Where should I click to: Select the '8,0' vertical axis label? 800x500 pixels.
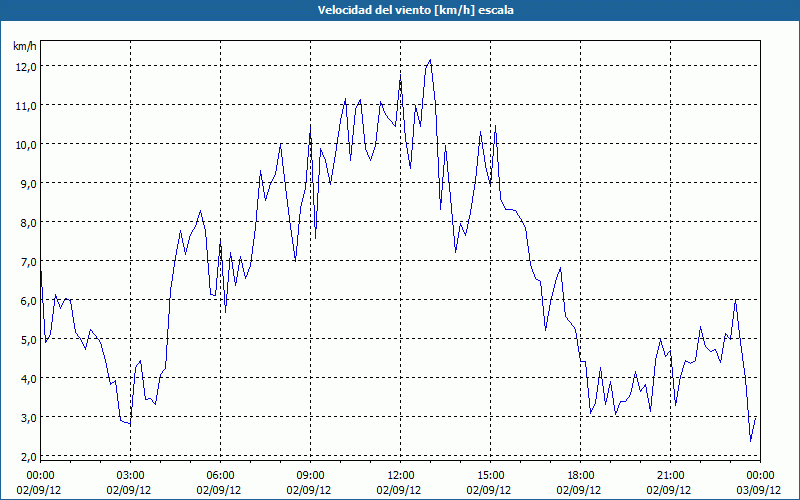[x=29, y=223]
